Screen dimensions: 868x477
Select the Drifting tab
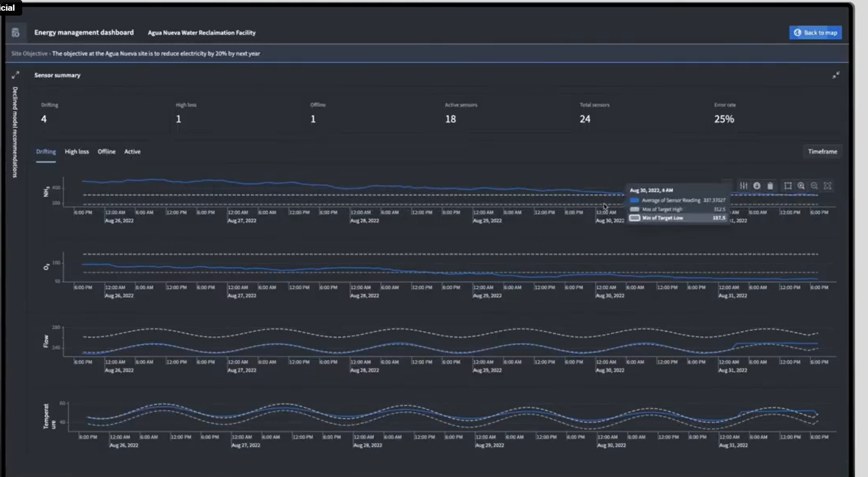click(x=46, y=151)
